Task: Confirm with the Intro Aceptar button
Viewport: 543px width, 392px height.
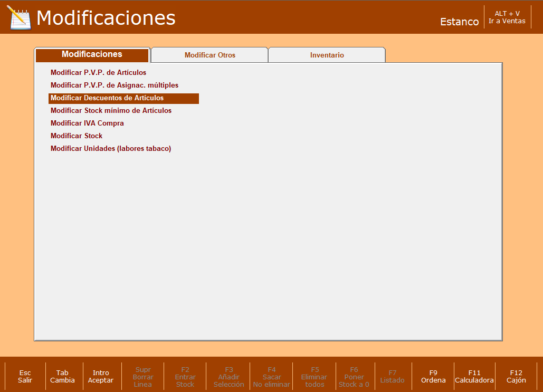Action: pos(101,376)
